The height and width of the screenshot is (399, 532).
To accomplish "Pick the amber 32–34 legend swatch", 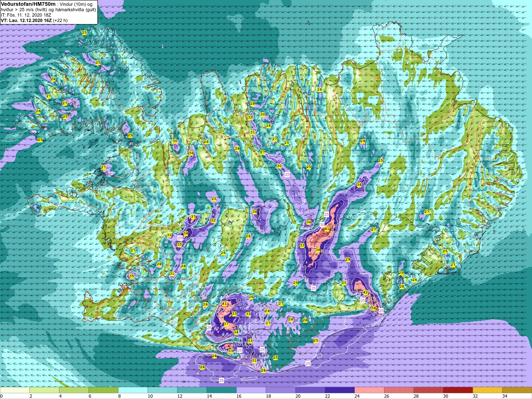I will click(x=487, y=390).
